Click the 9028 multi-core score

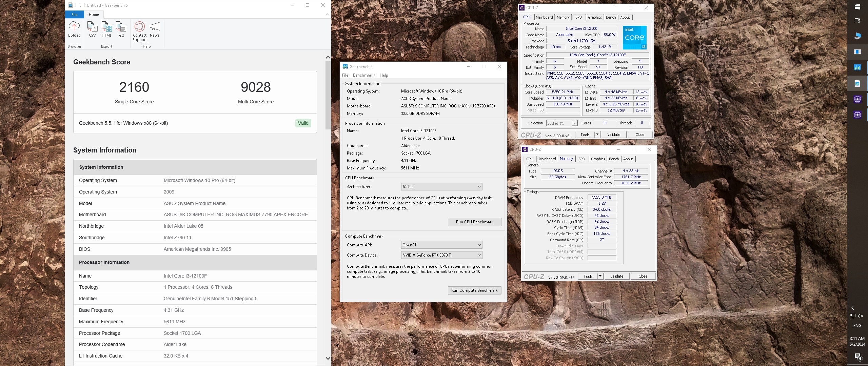pyautogui.click(x=256, y=87)
